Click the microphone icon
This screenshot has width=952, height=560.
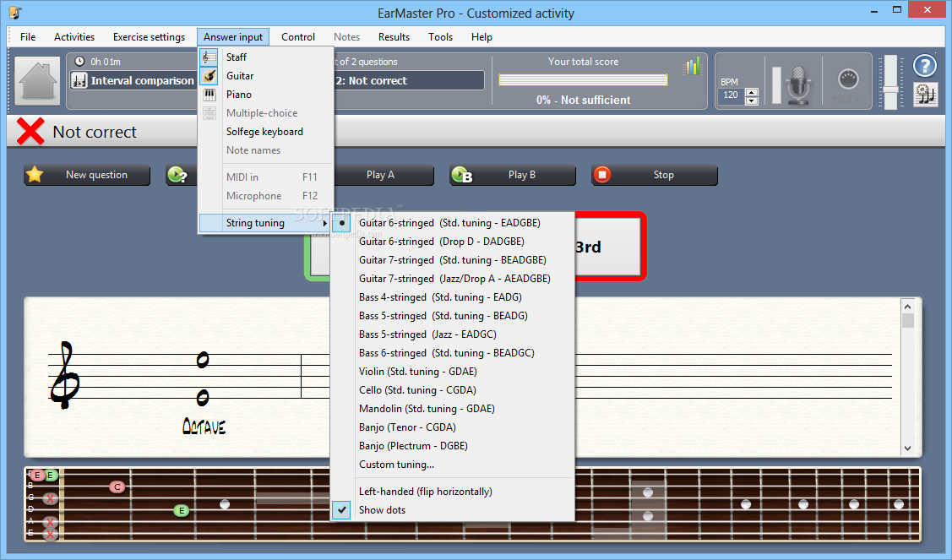(x=798, y=84)
